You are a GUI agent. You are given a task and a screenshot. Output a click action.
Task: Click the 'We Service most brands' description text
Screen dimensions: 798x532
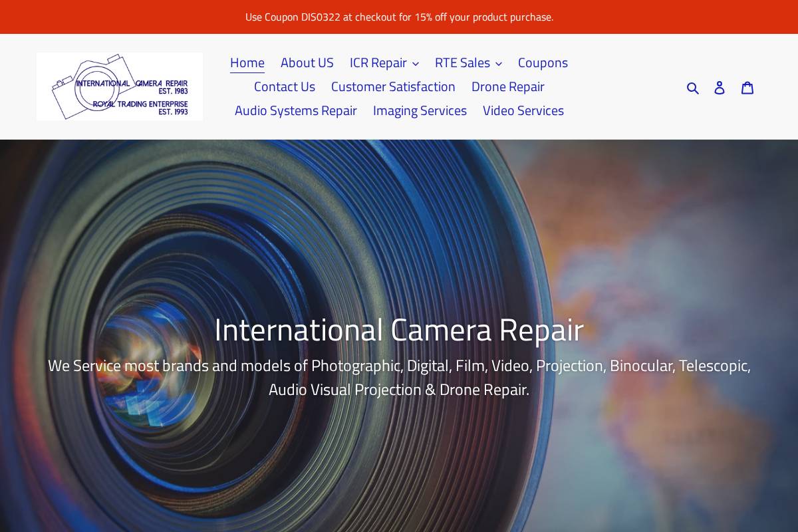pos(399,377)
